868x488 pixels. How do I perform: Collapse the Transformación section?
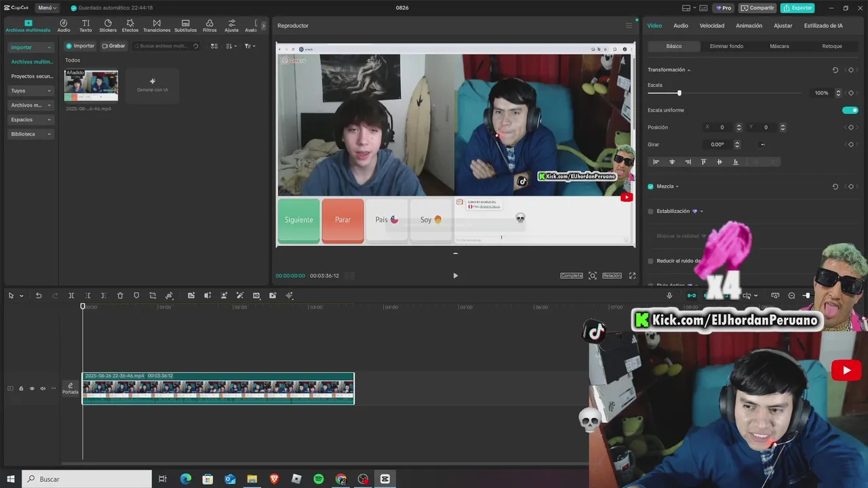pos(689,70)
